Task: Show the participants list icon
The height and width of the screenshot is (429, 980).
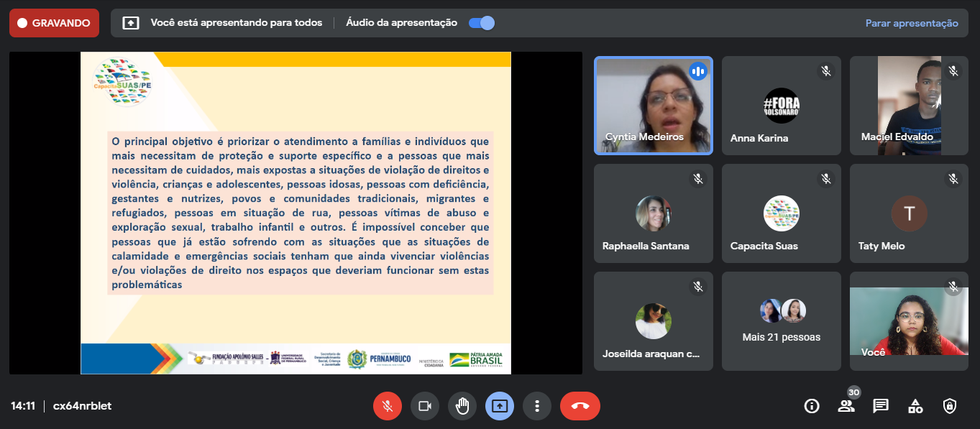Action: pos(846,406)
